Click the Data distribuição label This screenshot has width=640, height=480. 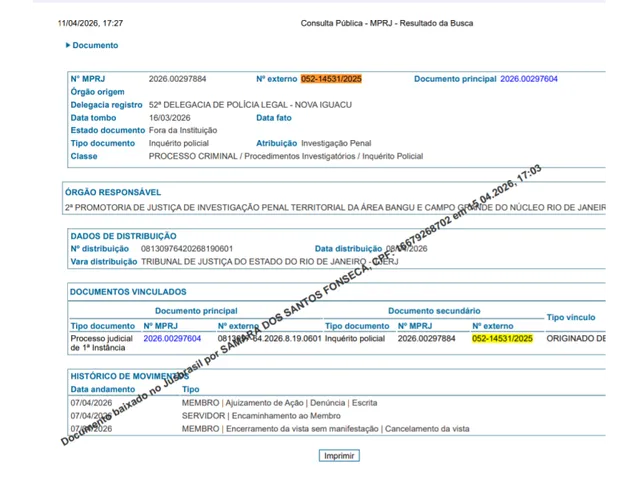(x=348, y=249)
